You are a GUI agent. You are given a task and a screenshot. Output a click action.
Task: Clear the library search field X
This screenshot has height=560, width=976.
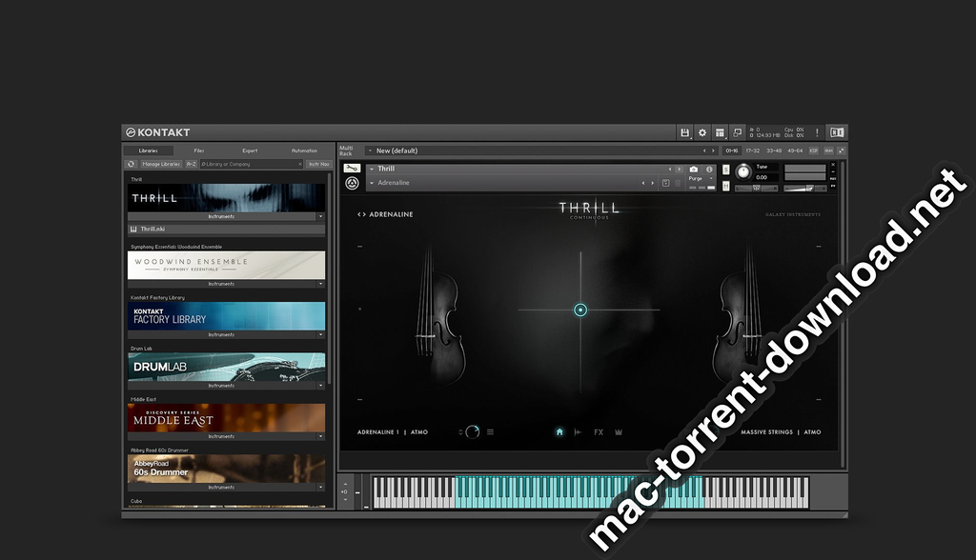tap(300, 164)
